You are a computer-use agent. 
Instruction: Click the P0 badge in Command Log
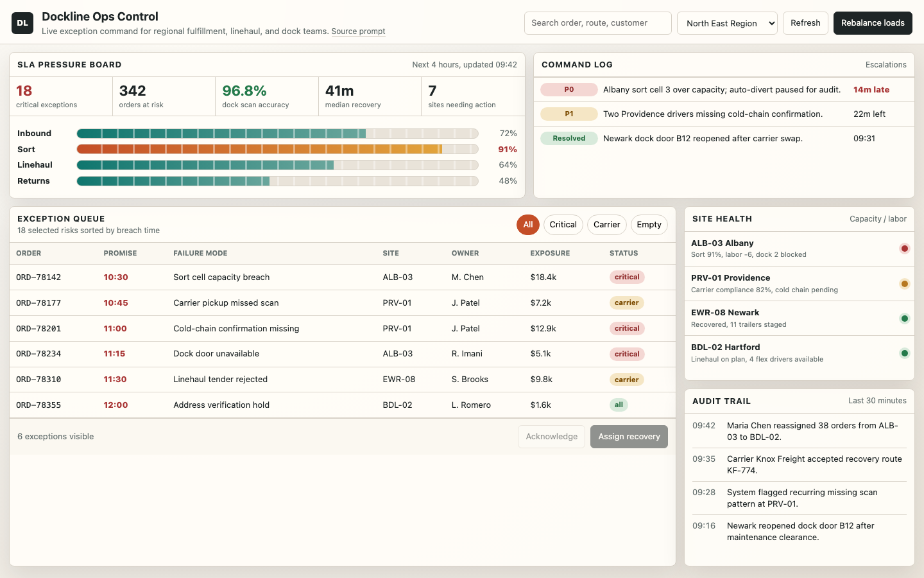[x=569, y=90]
